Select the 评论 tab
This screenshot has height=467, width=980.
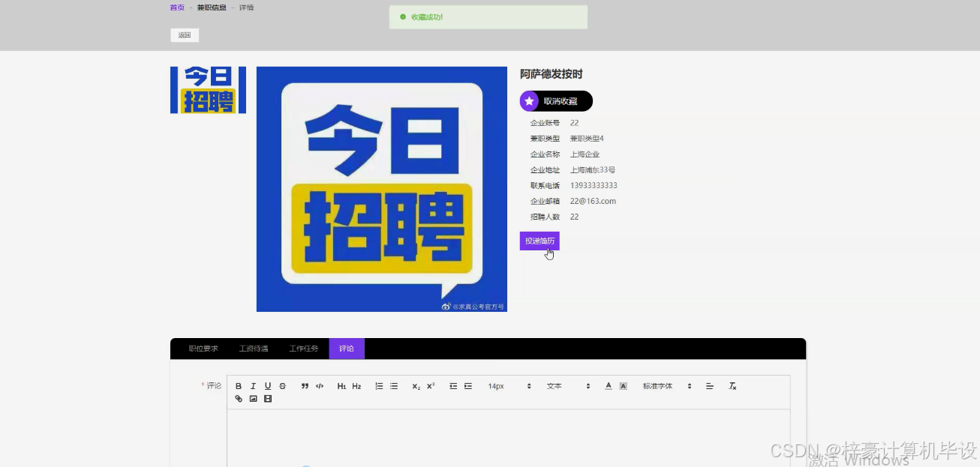pyautogui.click(x=347, y=349)
